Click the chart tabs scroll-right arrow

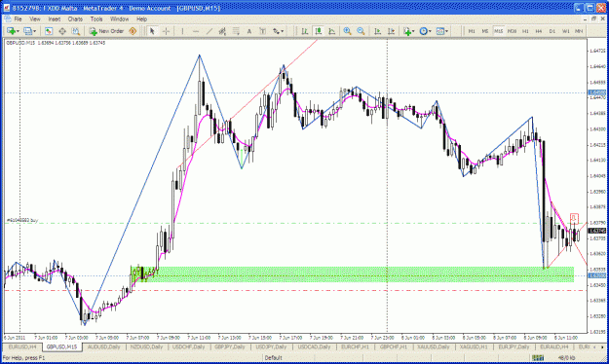[x=602, y=346]
